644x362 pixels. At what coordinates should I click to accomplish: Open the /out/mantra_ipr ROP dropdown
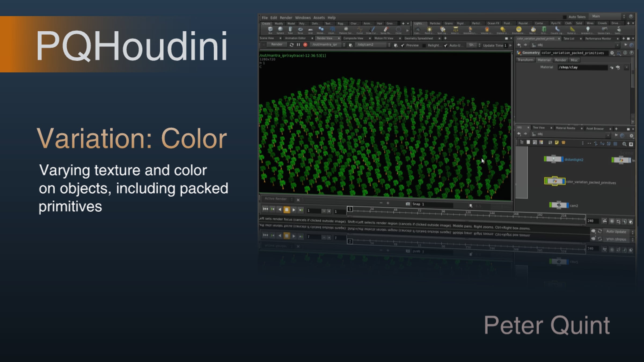coord(344,45)
